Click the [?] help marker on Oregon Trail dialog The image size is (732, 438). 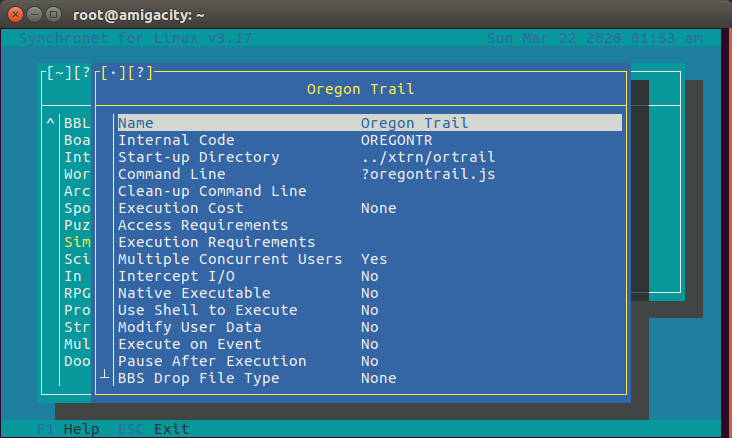coord(140,73)
